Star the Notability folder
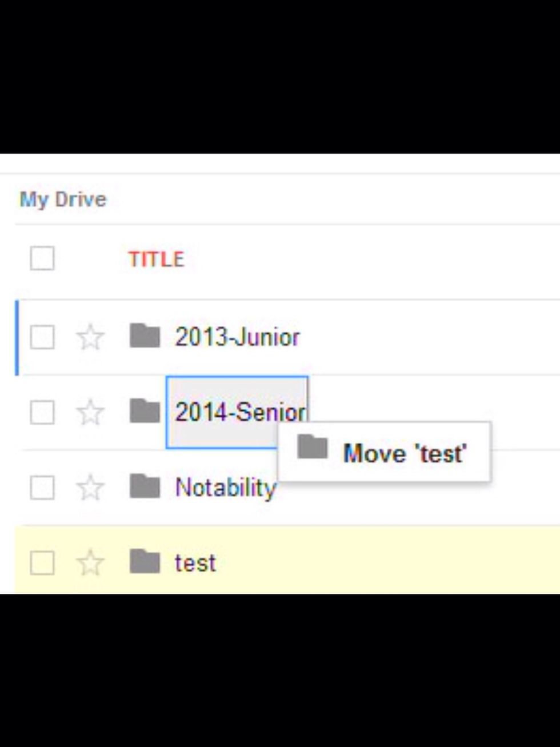This screenshot has height=747, width=560. 91,488
